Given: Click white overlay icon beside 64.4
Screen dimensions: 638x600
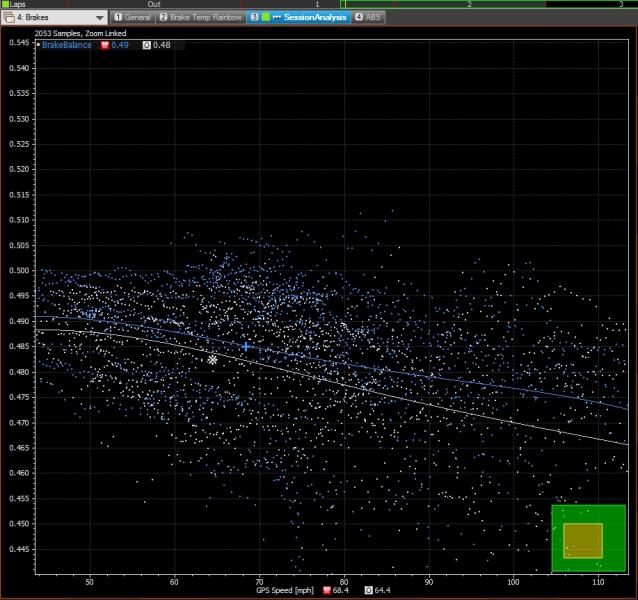Looking at the screenshot, I should (368, 590).
